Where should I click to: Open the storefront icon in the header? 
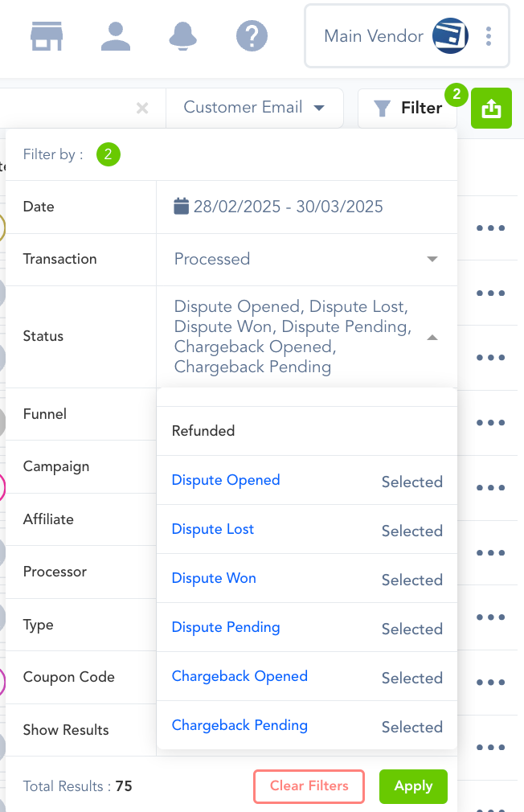pyautogui.click(x=47, y=36)
